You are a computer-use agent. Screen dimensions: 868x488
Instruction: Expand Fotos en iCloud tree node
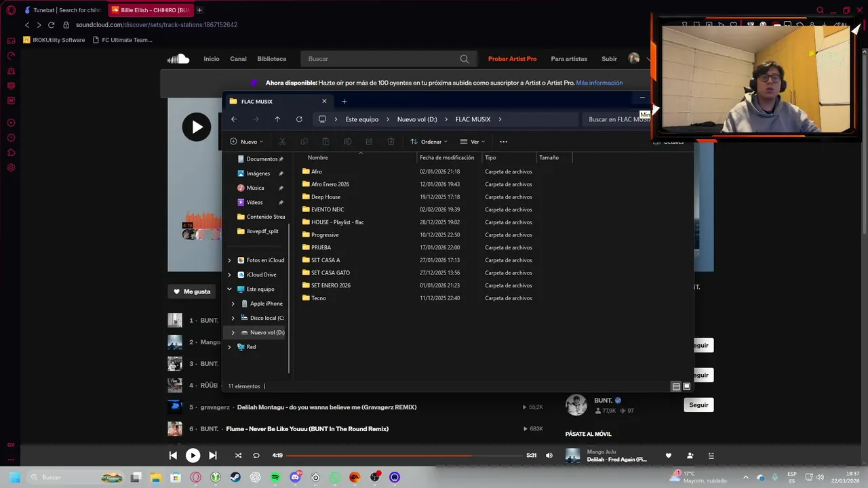click(x=229, y=260)
